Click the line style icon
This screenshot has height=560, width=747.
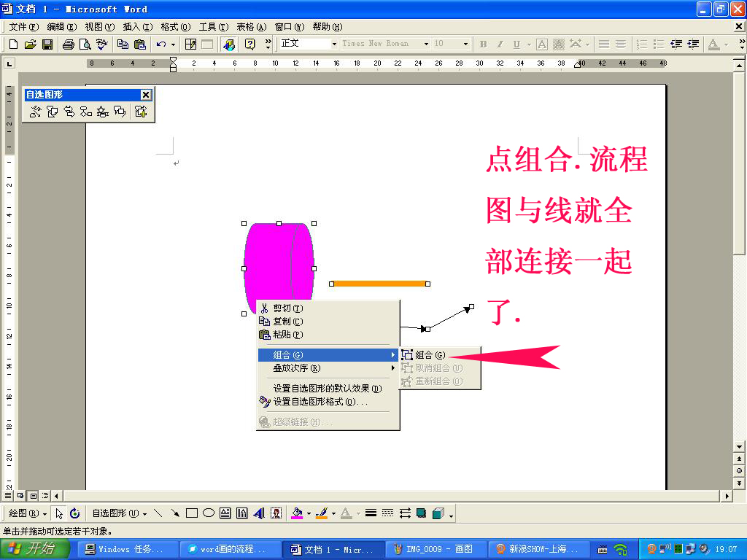[x=371, y=513]
